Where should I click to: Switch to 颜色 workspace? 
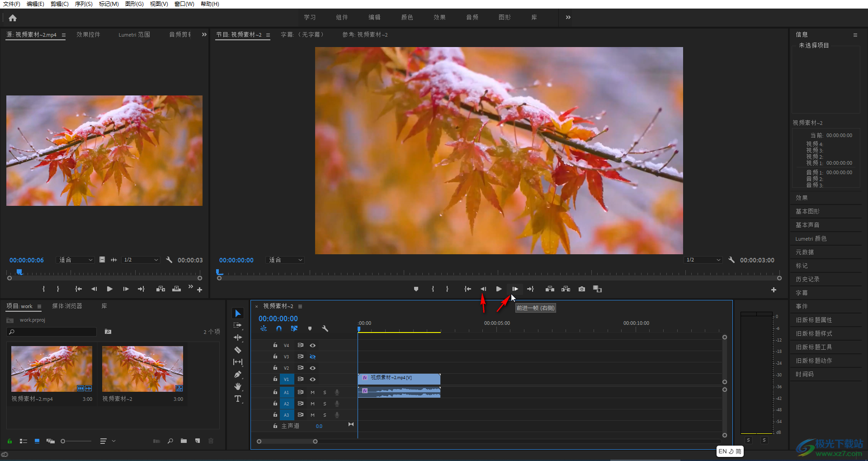pyautogui.click(x=407, y=18)
